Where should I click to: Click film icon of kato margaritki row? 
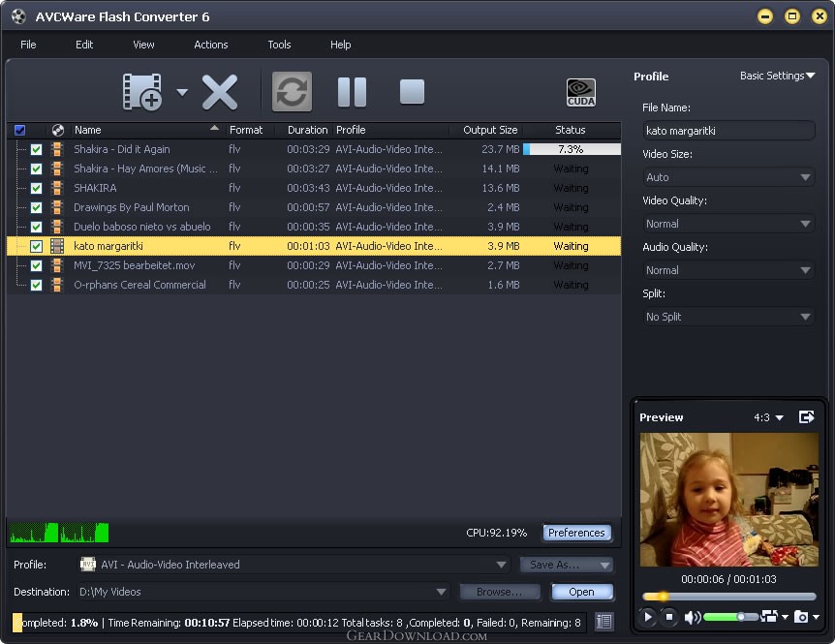point(57,246)
